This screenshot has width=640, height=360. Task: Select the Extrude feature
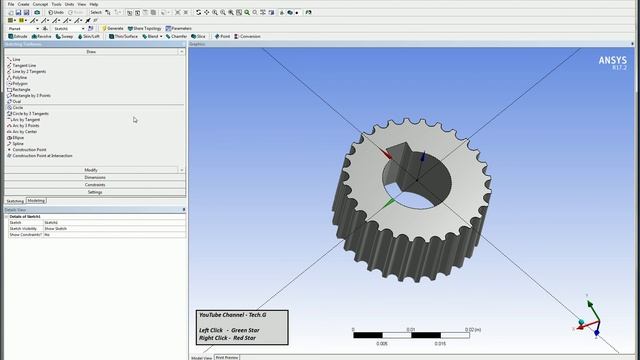coord(18,36)
